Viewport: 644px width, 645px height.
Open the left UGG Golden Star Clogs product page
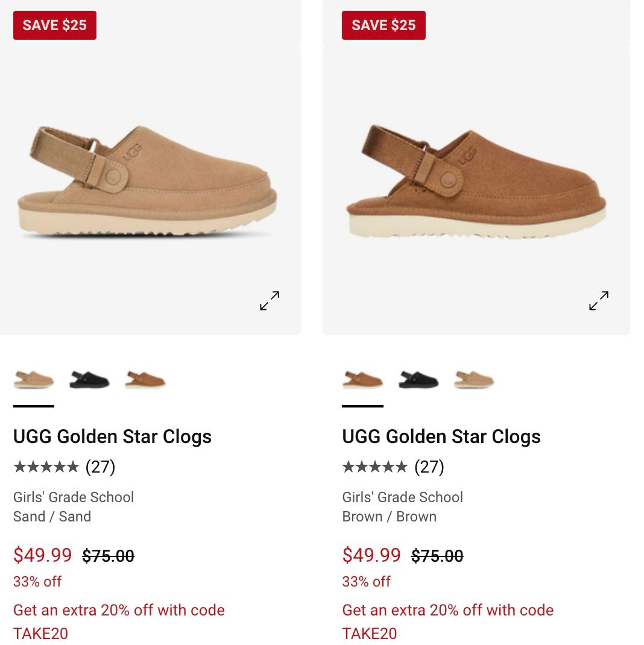(113, 436)
